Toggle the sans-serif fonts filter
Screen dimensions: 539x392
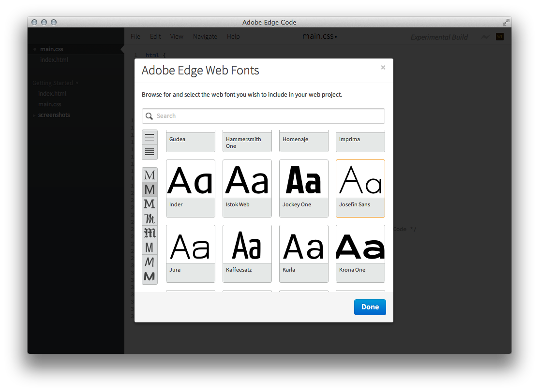pos(150,189)
